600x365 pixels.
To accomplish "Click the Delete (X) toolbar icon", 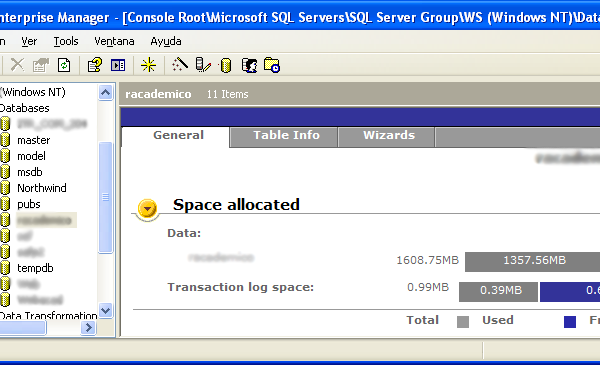I will pyautogui.click(x=17, y=65).
